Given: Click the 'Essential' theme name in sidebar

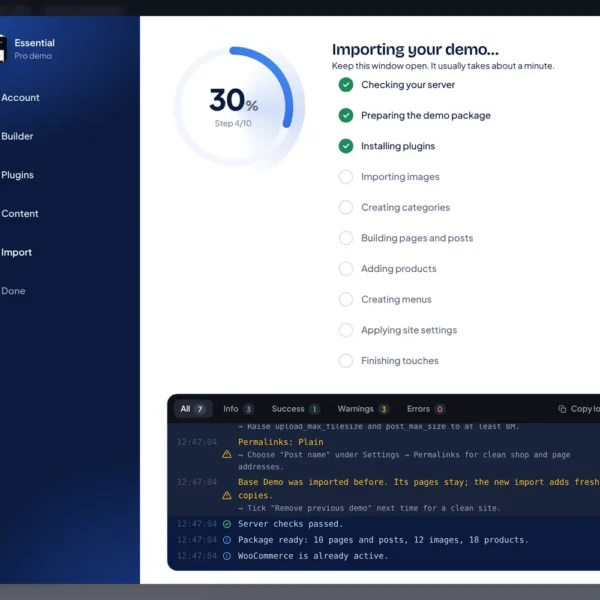Looking at the screenshot, I should click(x=34, y=43).
